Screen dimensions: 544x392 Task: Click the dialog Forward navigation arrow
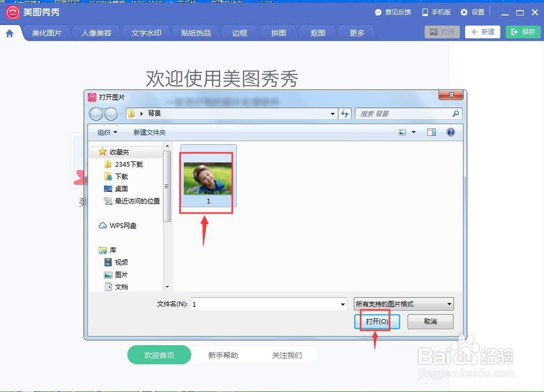(x=110, y=114)
